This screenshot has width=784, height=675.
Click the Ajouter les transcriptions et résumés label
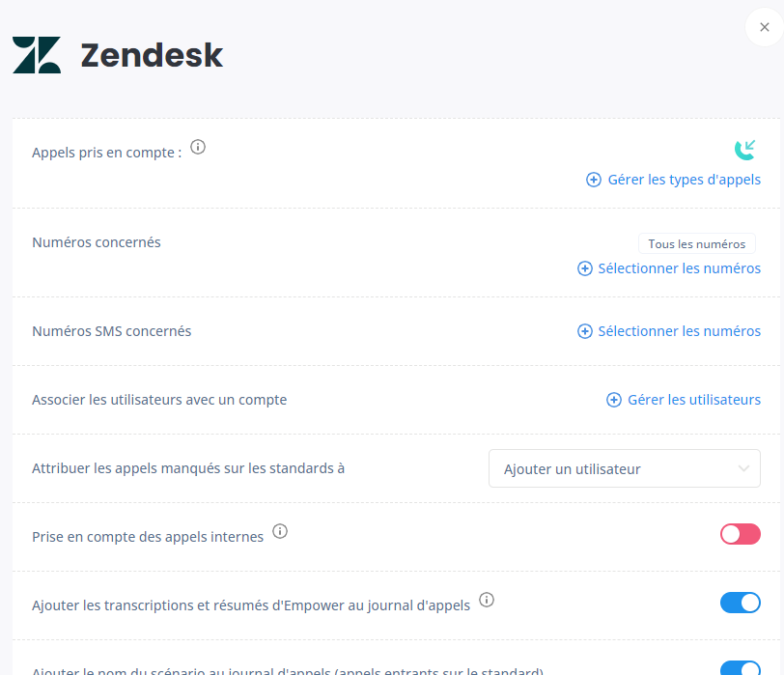tap(251, 605)
